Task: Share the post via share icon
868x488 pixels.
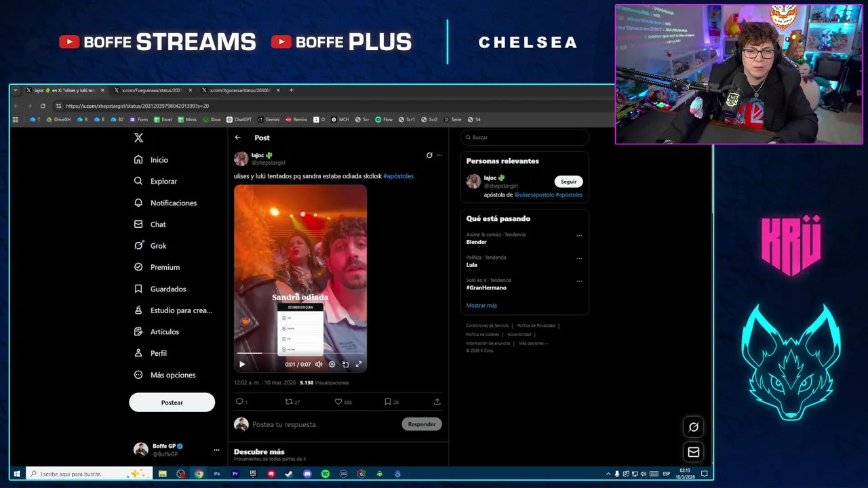Action: (x=437, y=402)
